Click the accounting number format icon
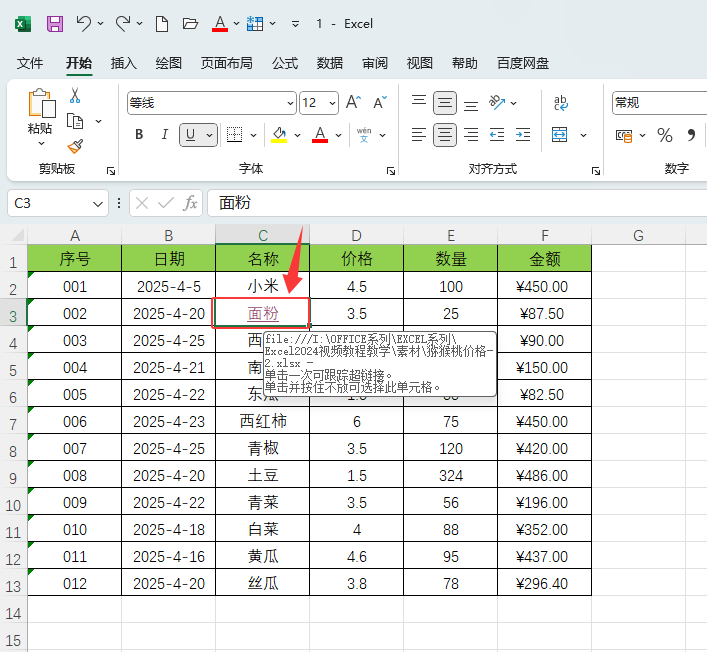Viewport: 707px width, 652px height. pos(624,135)
